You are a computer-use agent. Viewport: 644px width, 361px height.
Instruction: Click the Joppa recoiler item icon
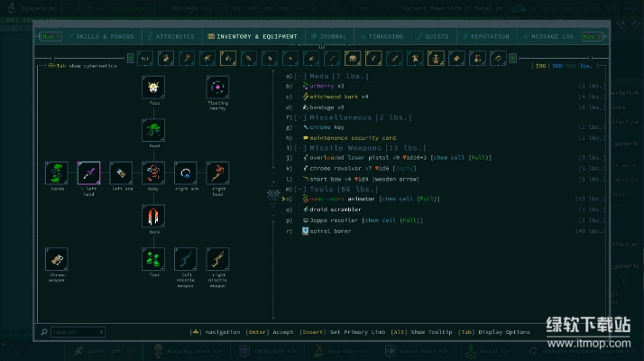point(305,220)
